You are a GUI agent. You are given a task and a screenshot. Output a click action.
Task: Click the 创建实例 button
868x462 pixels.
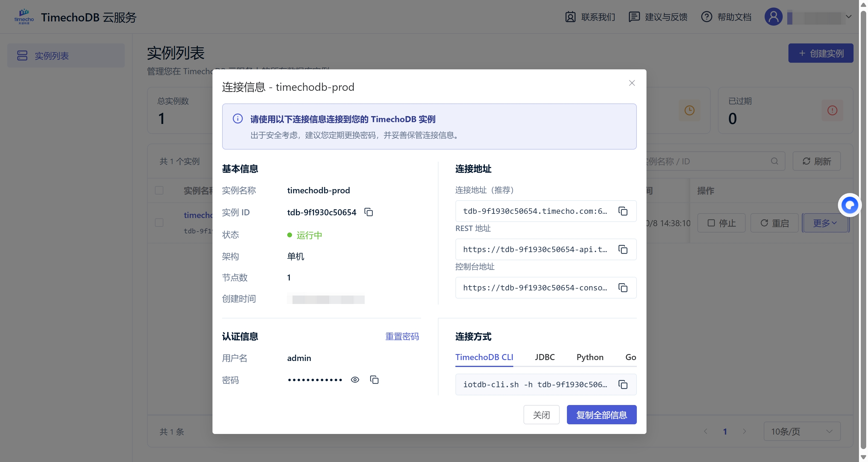pos(820,53)
